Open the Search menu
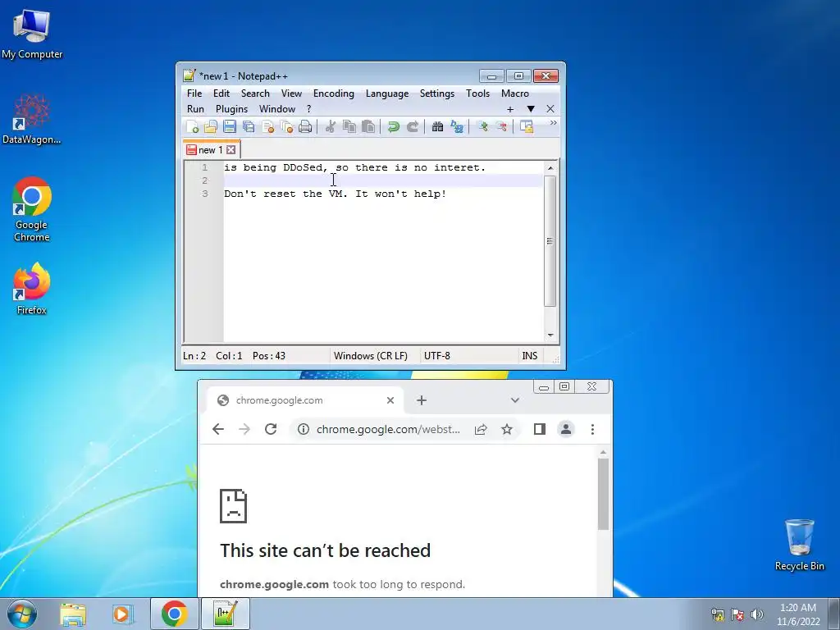Viewport: 840px width, 630px height. (255, 94)
